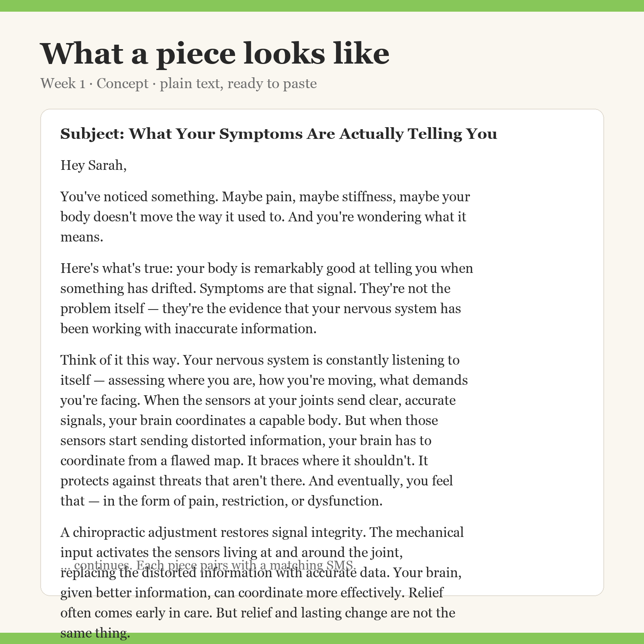Click the green bar at page bottom
Screen dimensions: 644x644
322,638
